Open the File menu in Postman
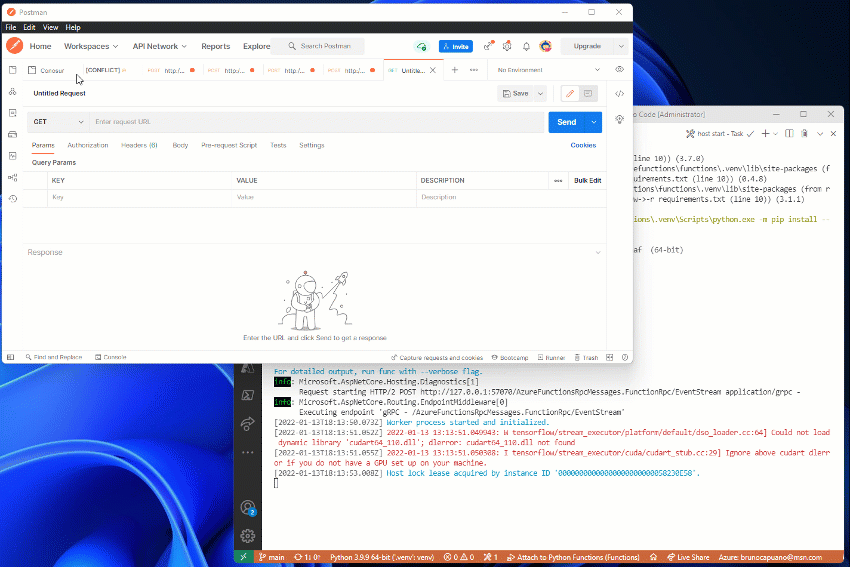850x567 pixels. [x=11, y=27]
